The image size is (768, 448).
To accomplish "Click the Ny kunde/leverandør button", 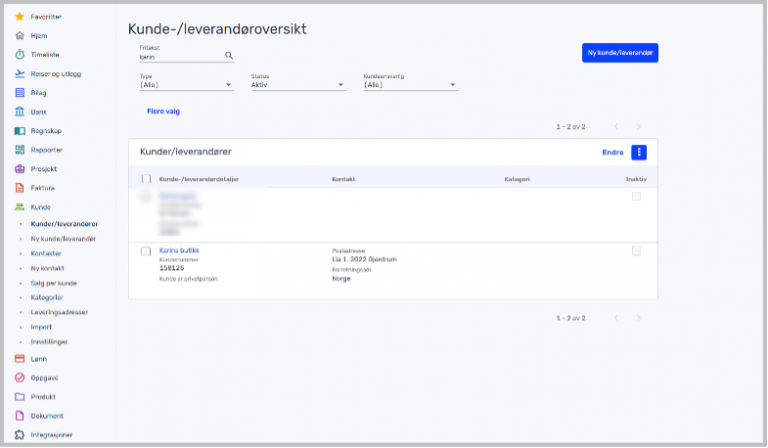I will point(619,54).
